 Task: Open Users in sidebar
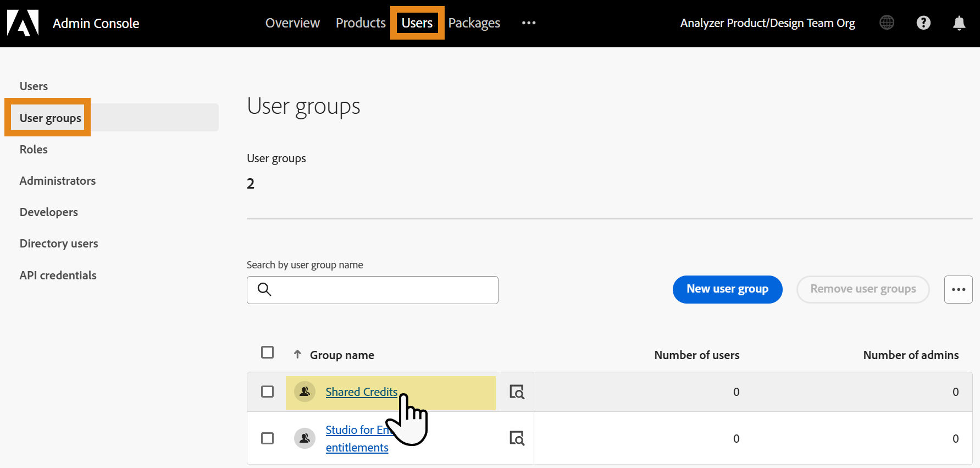pyautogui.click(x=34, y=86)
